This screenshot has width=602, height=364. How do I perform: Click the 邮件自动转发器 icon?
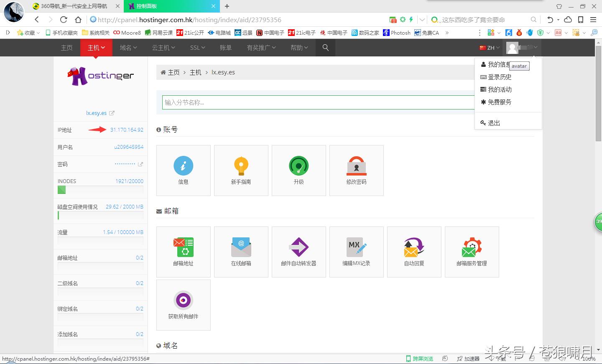(x=298, y=247)
